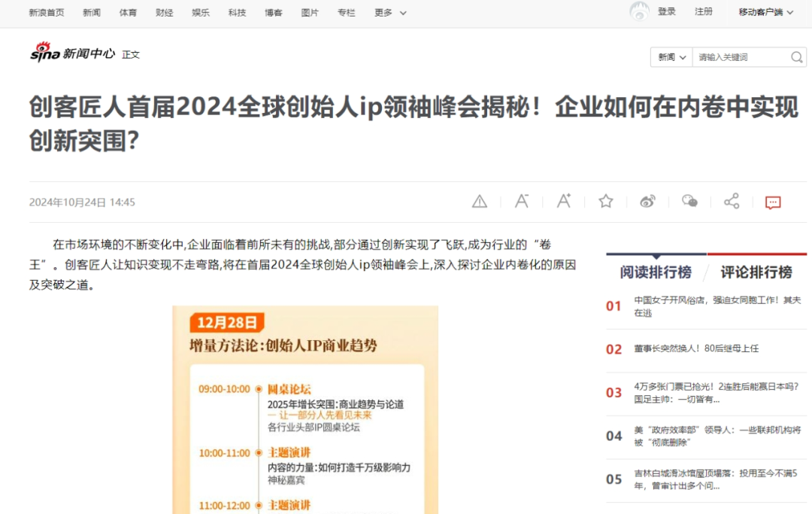Click the search magnifier icon

click(x=796, y=57)
